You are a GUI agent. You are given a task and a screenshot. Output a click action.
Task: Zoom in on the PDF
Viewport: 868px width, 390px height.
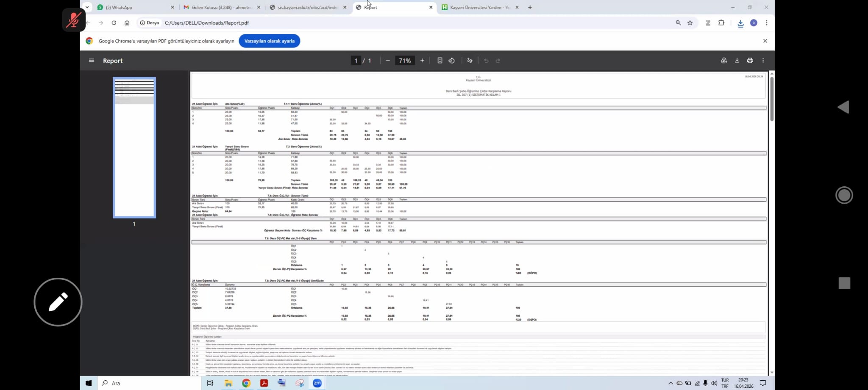[422, 61]
